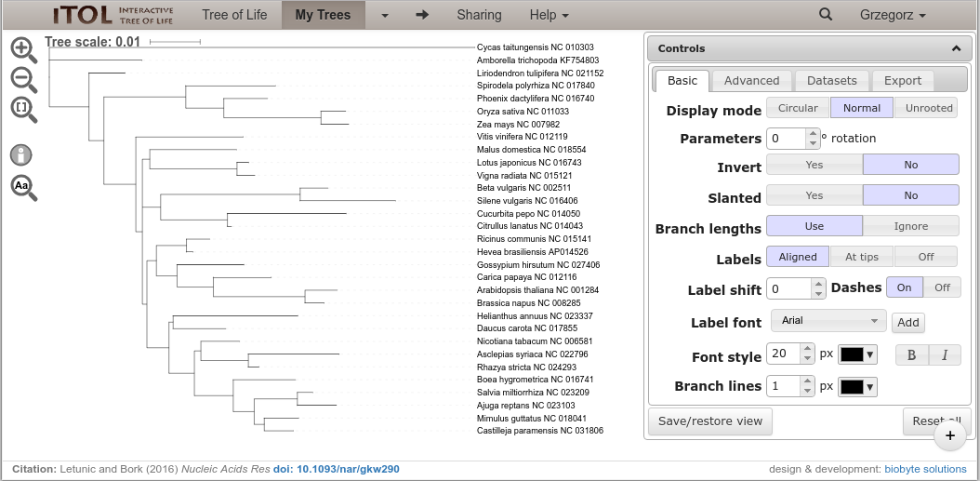The image size is (980, 481).
Task: Open the font style color swatch
Action: [857, 354]
